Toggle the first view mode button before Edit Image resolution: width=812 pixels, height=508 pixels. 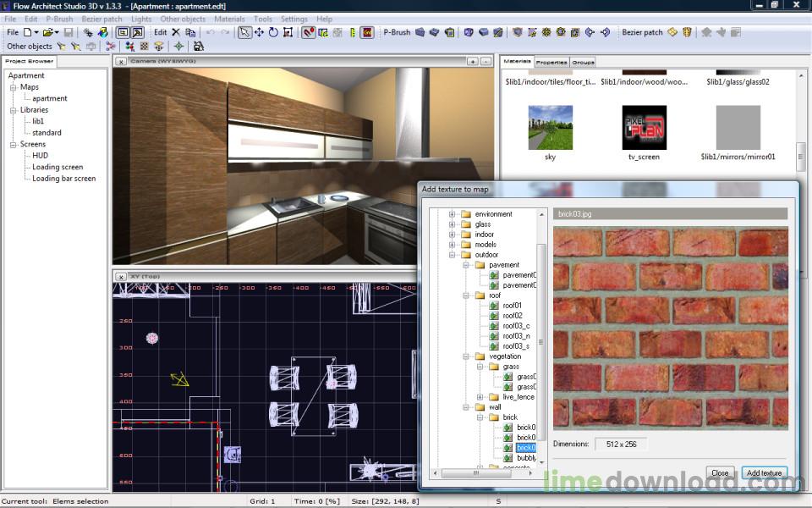click(123, 32)
